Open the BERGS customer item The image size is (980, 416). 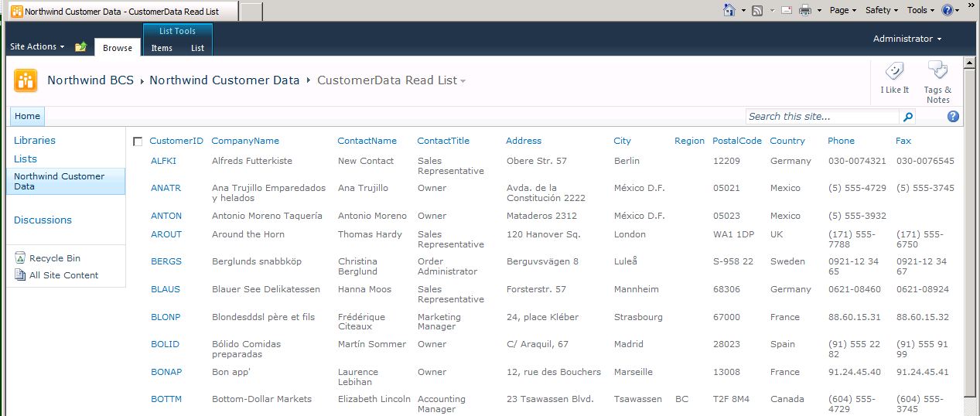tap(166, 261)
